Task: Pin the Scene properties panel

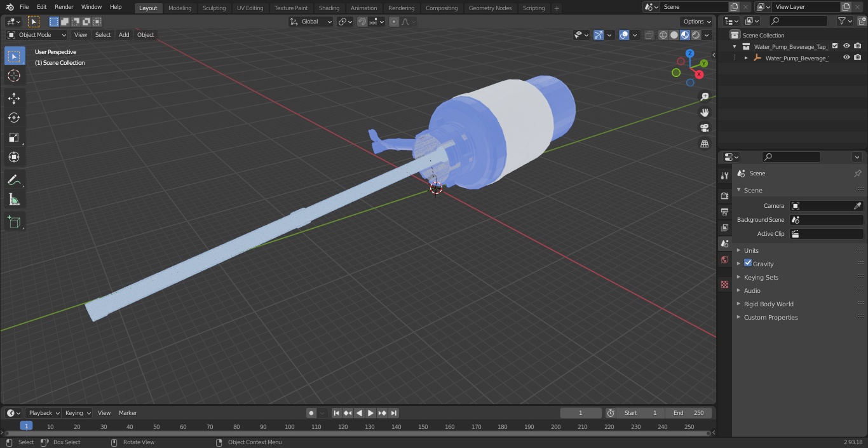Action: pos(857,173)
